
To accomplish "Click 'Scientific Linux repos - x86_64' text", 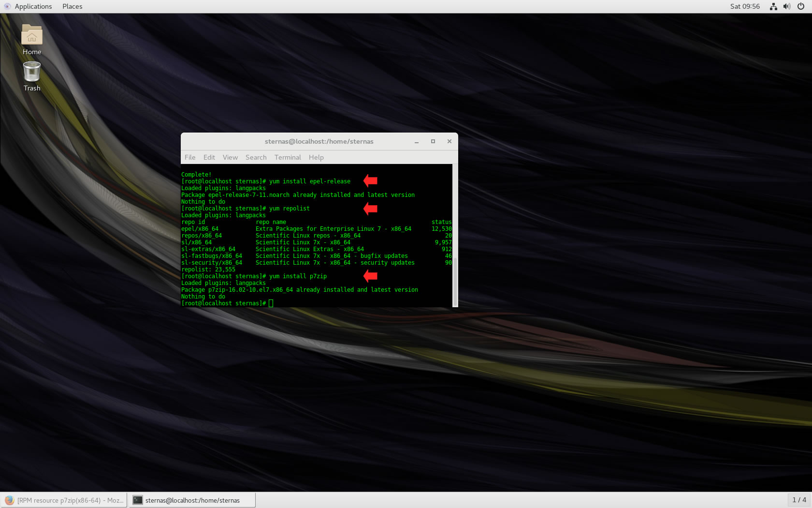I will [x=308, y=236].
